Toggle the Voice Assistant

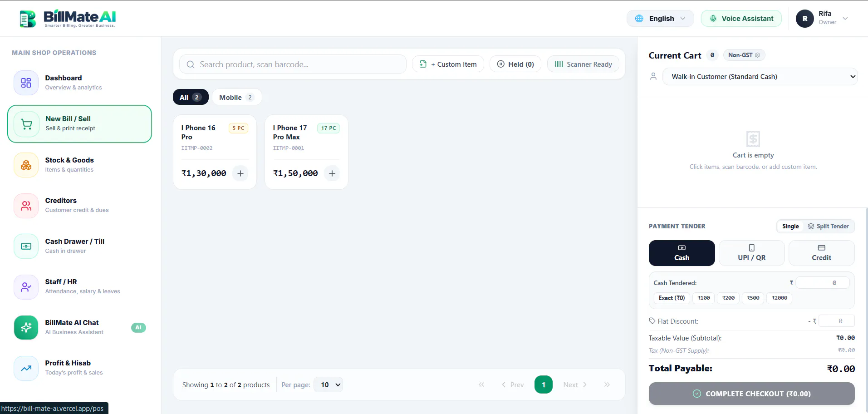click(741, 19)
